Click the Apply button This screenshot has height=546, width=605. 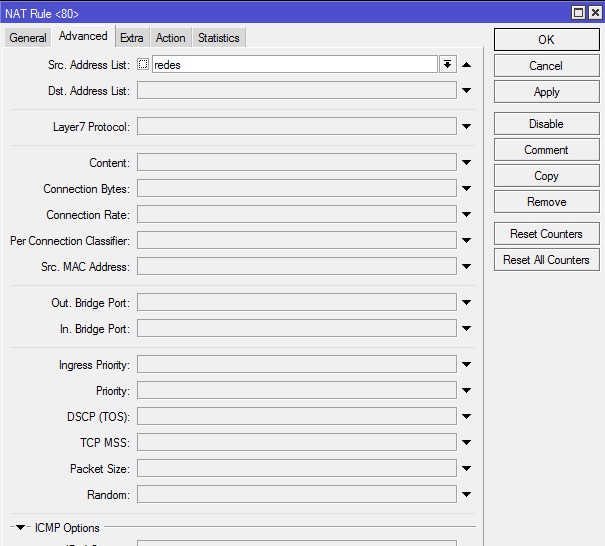546,92
